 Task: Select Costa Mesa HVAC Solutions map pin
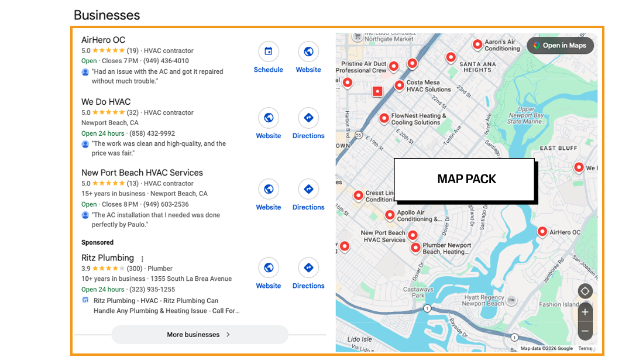[x=400, y=85]
